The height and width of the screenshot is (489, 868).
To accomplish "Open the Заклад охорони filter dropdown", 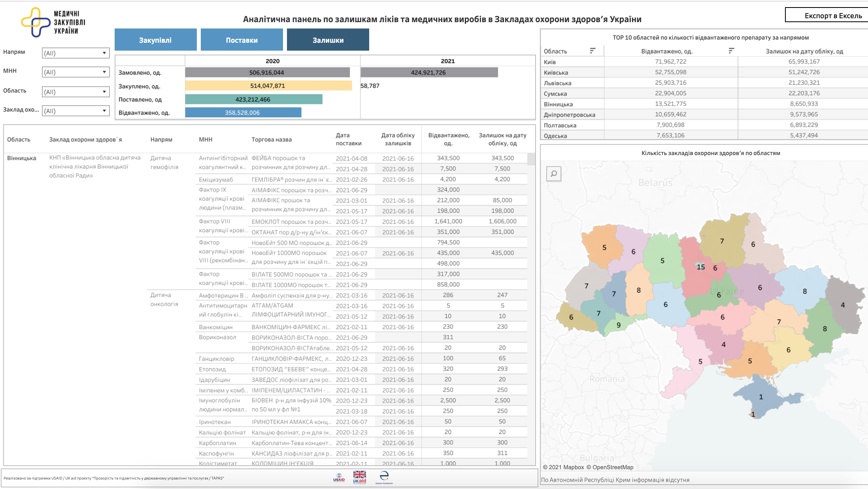I will point(76,111).
